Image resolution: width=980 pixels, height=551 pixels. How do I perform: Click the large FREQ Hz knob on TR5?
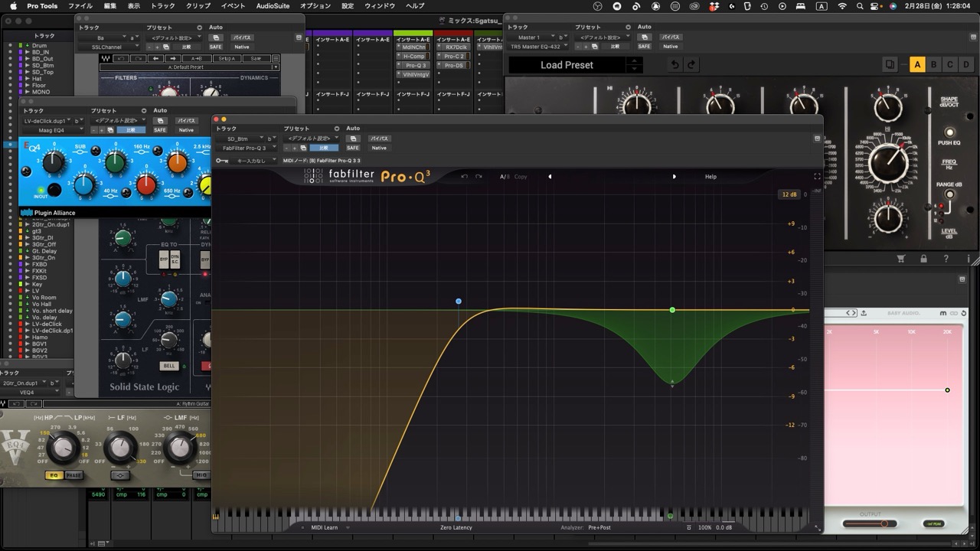(x=888, y=161)
